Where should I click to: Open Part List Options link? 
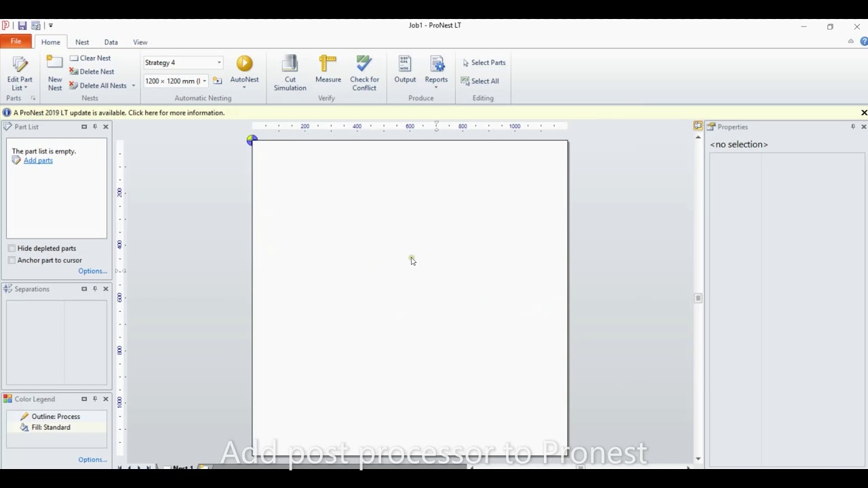(x=92, y=271)
